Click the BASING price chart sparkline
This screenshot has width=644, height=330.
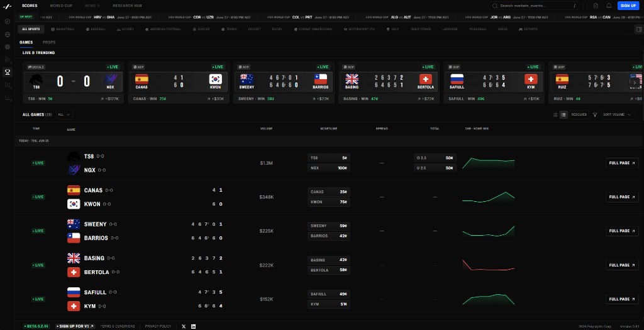488,265
